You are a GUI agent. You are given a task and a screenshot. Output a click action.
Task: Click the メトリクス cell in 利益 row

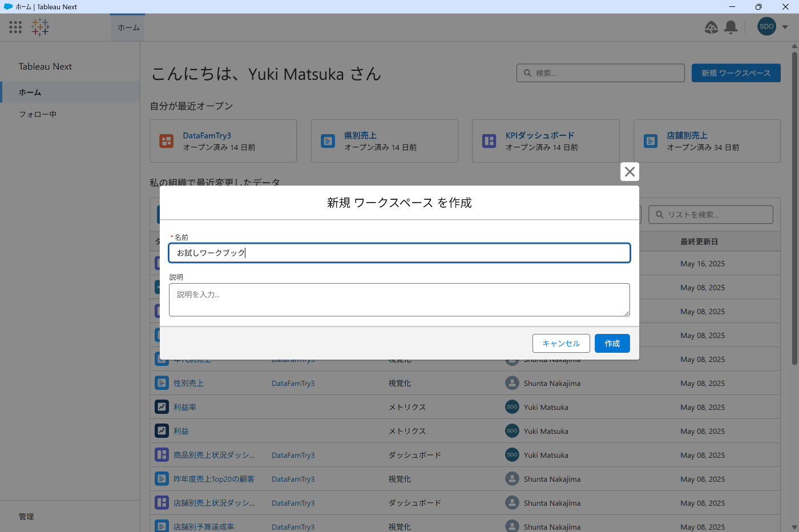point(407,432)
